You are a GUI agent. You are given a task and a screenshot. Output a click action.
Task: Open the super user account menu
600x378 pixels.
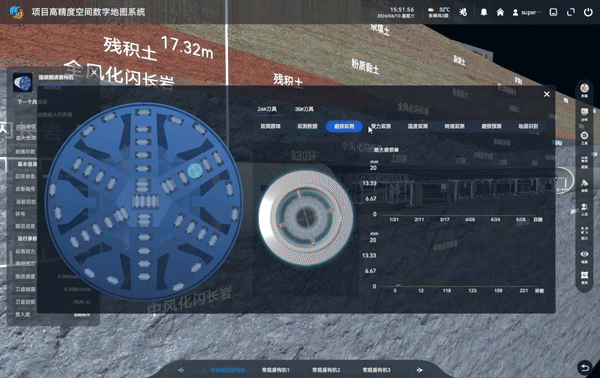[527, 13]
